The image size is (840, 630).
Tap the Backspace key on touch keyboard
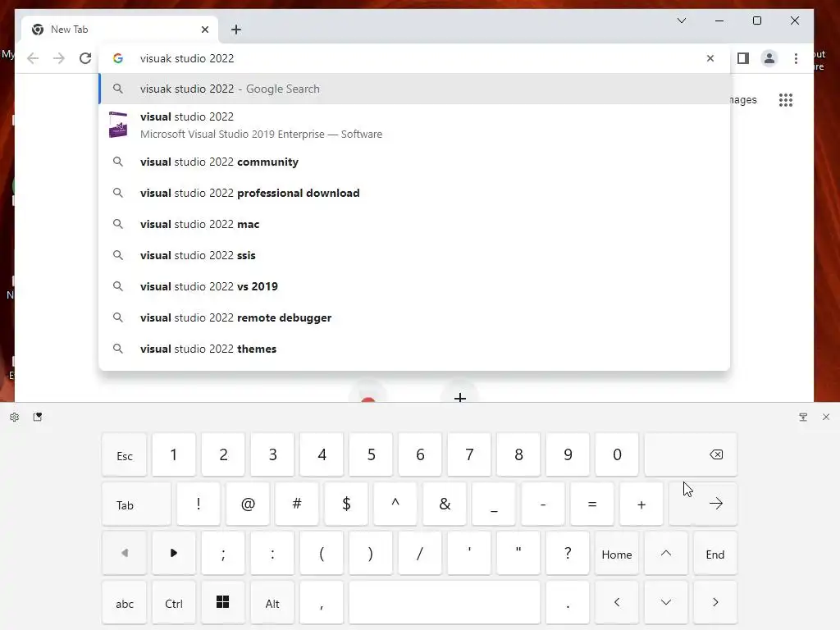pos(691,454)
